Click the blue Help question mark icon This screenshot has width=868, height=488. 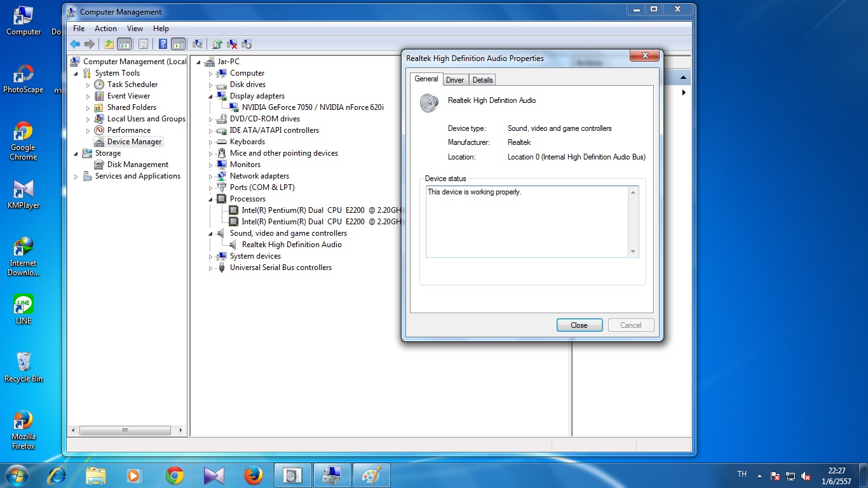coord(163,44)
